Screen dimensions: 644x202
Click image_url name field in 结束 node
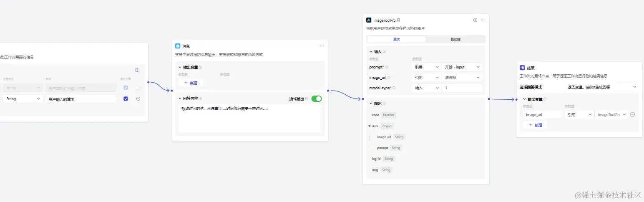pyautogui.click(x=542, y=114)
